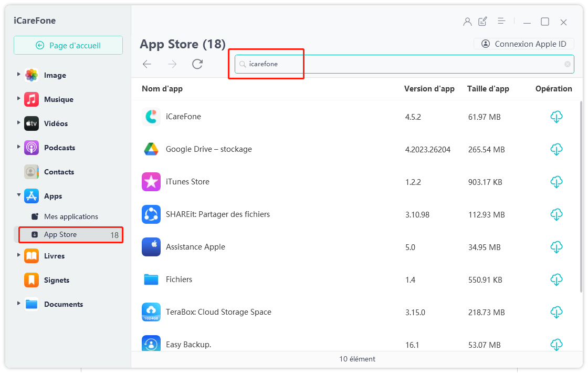Open the user account icon

[467, 22]
